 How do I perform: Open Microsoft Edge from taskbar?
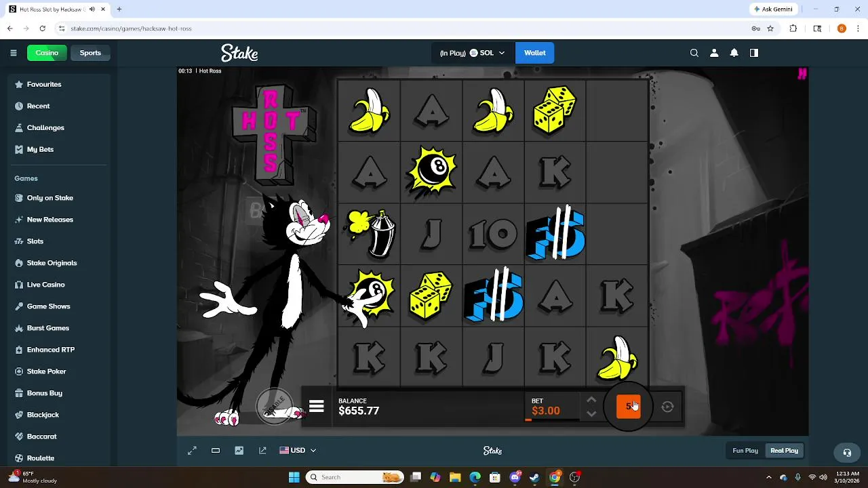(475, 477)
